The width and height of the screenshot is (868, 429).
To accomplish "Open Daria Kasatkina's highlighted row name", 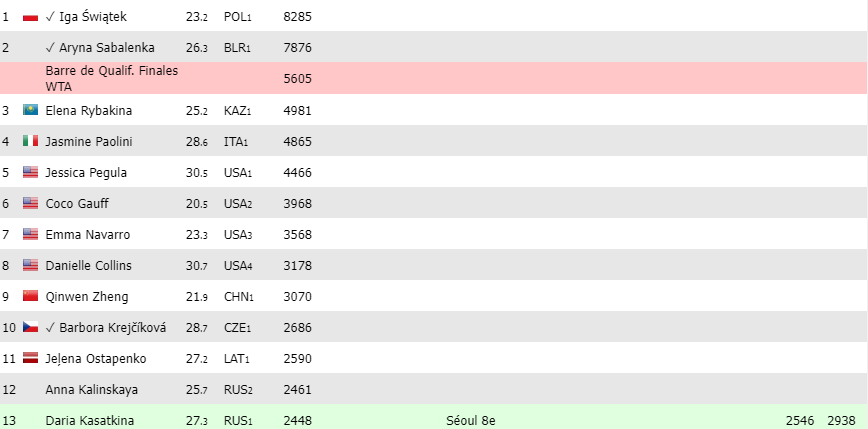I will point(90,421).
